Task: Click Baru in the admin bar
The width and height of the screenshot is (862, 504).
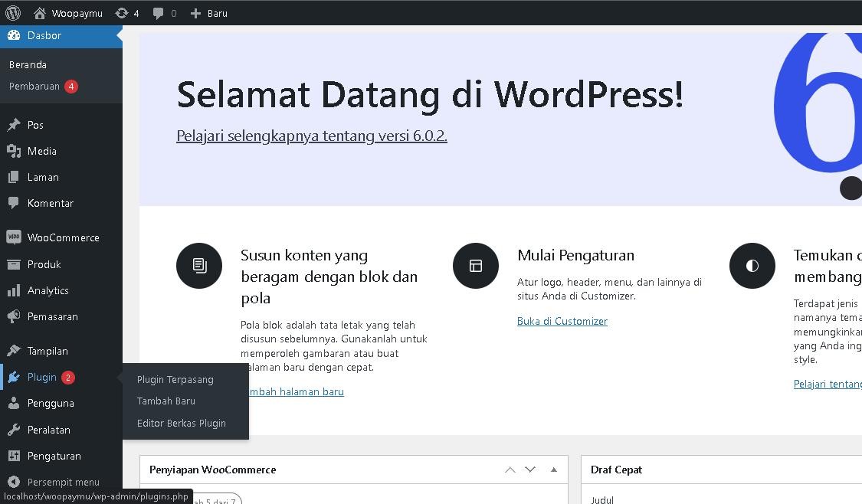Action: (217, 14)
